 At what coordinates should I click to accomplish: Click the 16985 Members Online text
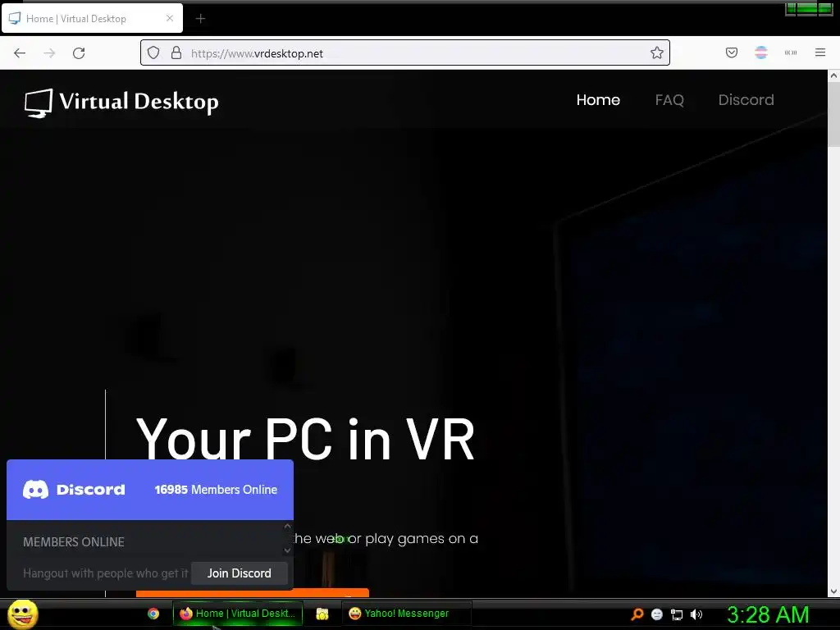click(x=216, y=490)
